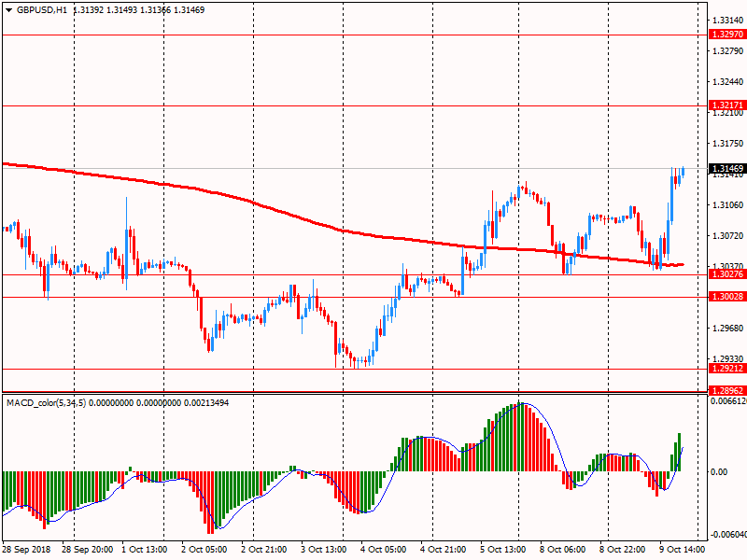The image size is (747, 560).
Task: Click the 2 Oct 05:00 time label
Action: 204,550
